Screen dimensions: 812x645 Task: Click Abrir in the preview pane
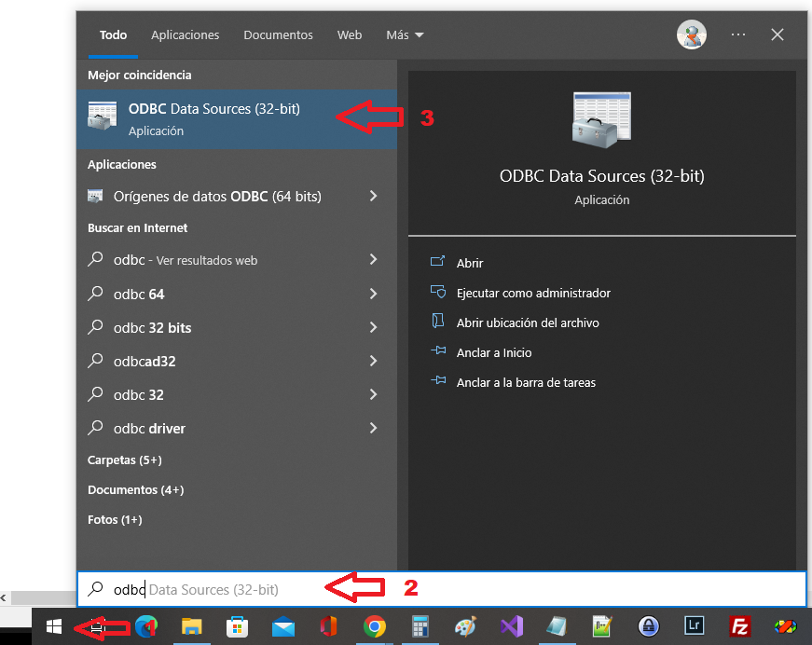(470, 263)
